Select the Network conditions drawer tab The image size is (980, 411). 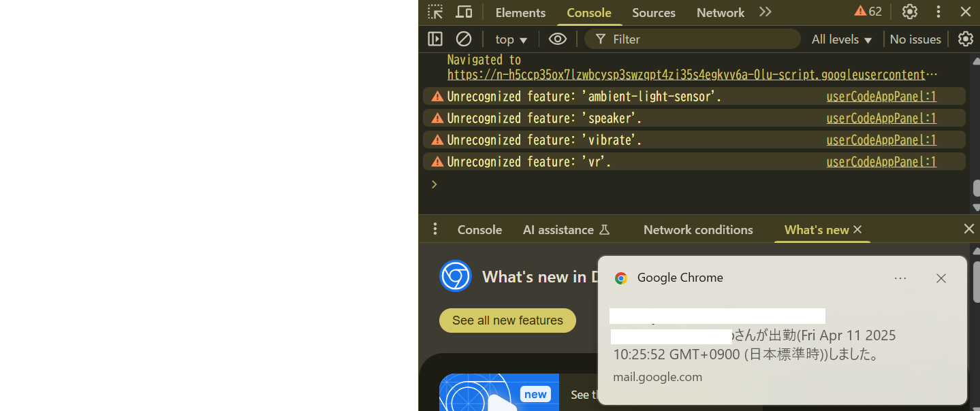tap(698, 230)
